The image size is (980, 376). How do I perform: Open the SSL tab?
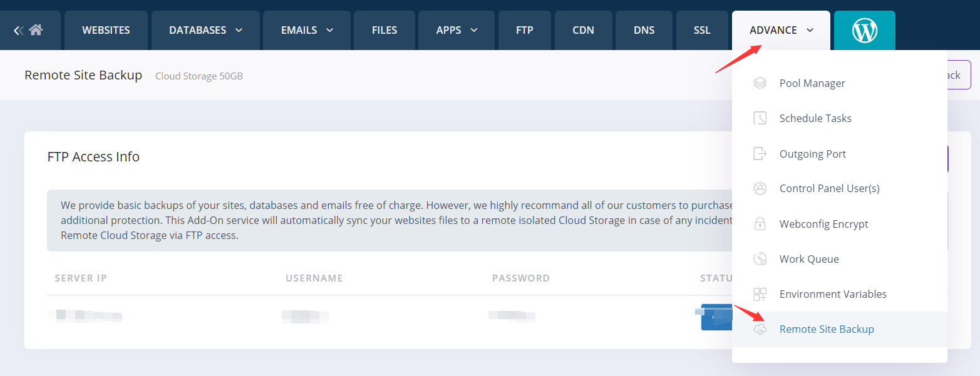point(702,30)
